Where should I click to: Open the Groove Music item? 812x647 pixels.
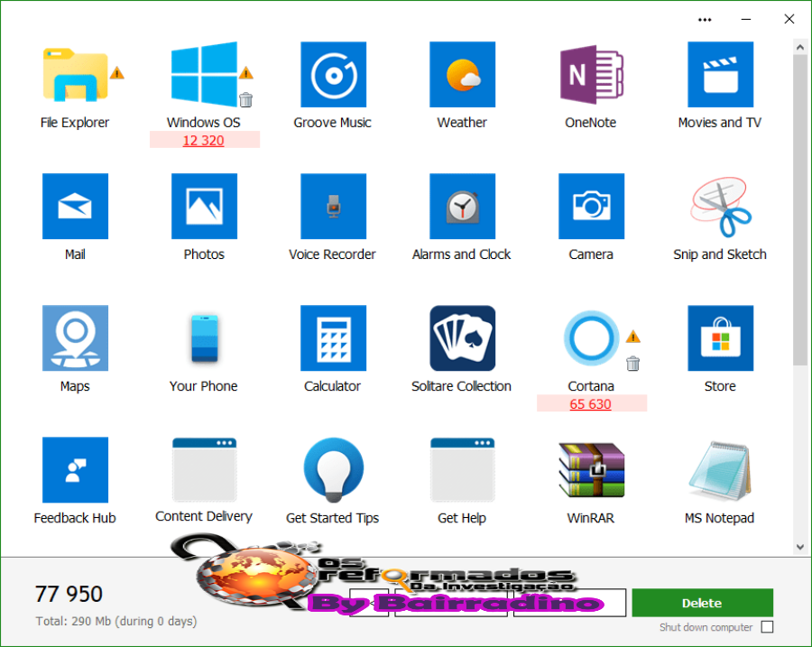333,75
